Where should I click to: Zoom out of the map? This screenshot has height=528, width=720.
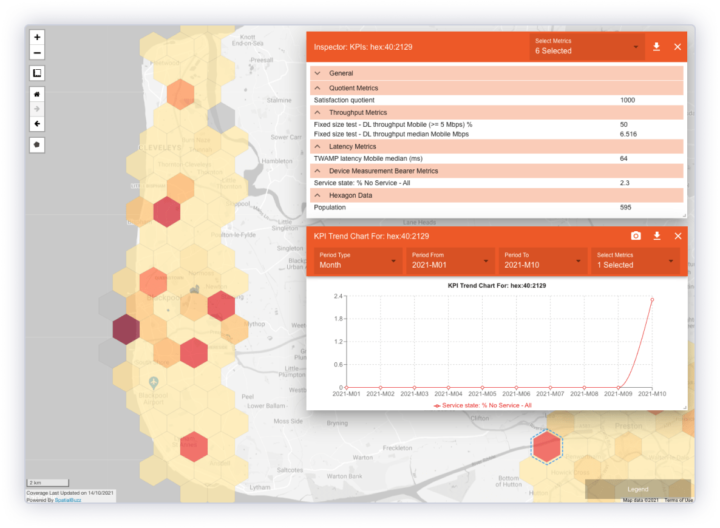point(38,52)
